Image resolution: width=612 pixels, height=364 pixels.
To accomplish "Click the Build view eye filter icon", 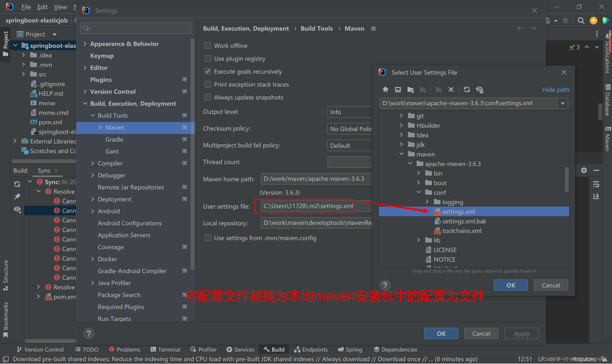I will 17,209.
